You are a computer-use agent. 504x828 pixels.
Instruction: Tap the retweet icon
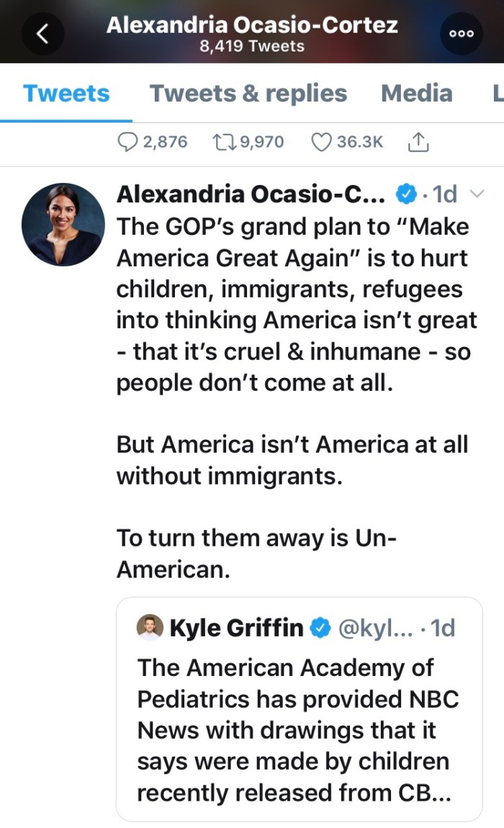[x=221, y=143]
